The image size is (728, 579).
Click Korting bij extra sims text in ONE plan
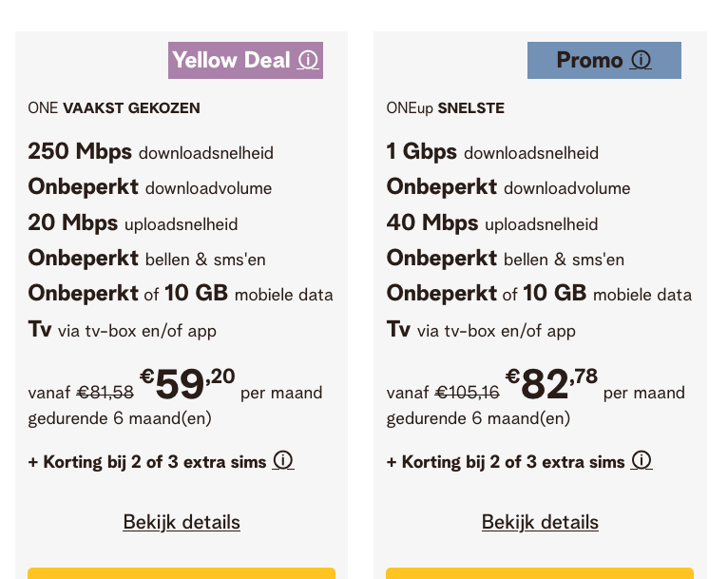point(147,462)
